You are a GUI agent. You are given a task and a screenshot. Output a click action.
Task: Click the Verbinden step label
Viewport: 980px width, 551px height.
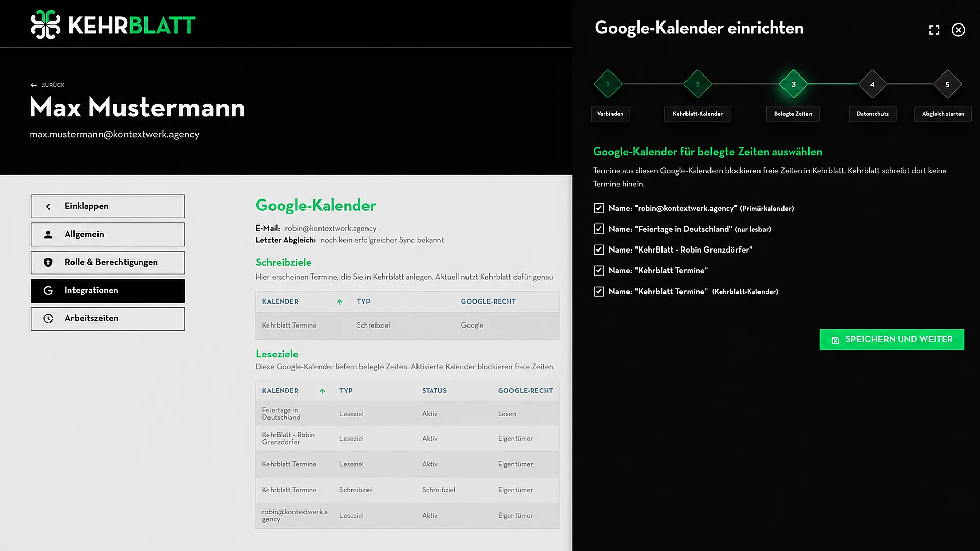coord(610,114)
